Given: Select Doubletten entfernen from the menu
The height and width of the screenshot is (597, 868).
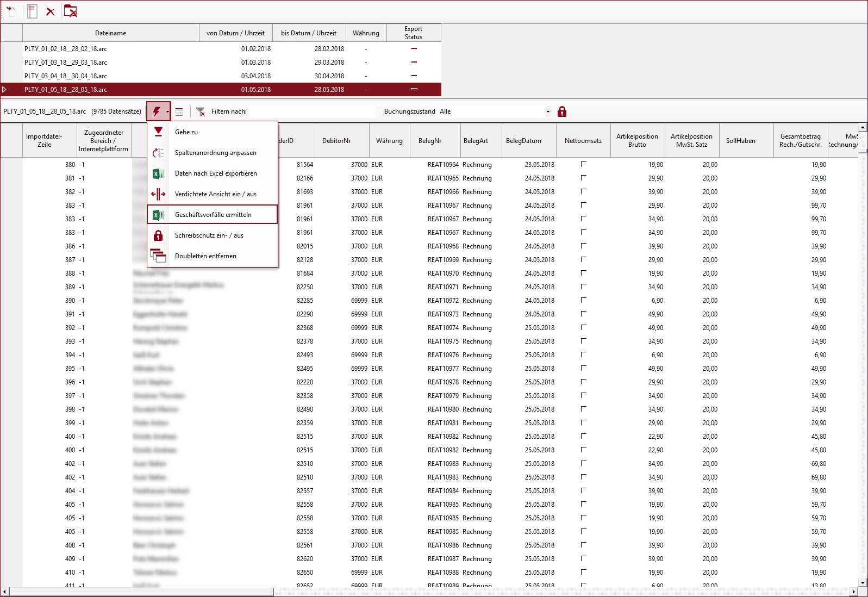Looking at the screenshot, I should (205, 256).
